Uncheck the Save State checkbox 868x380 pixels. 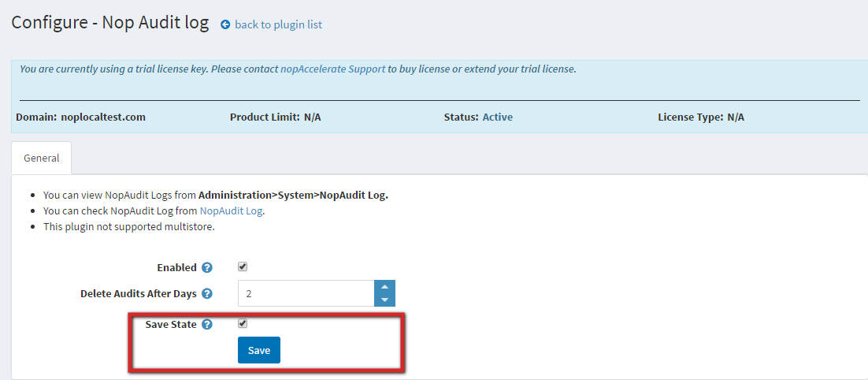click(243, 323)
